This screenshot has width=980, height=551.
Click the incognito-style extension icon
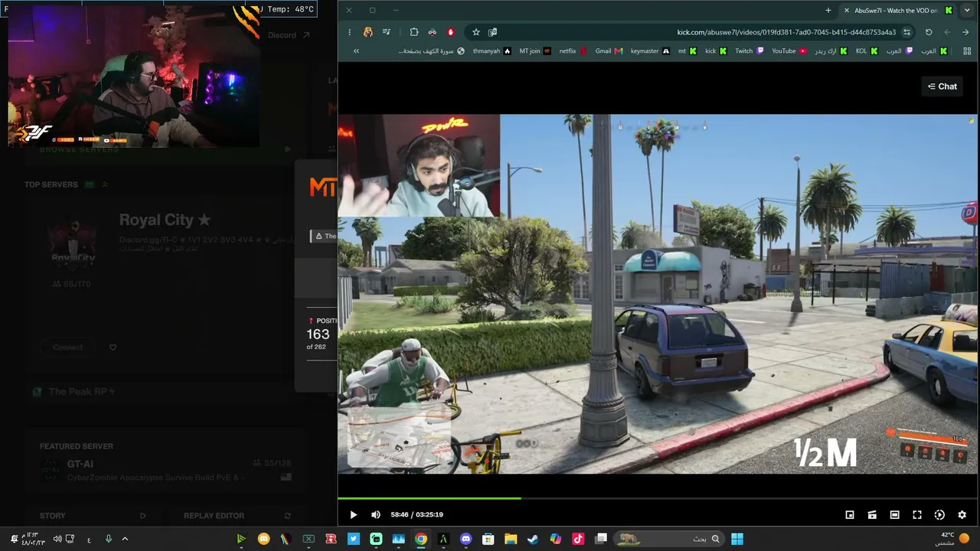pyautogui.click(x=433, y=32)
